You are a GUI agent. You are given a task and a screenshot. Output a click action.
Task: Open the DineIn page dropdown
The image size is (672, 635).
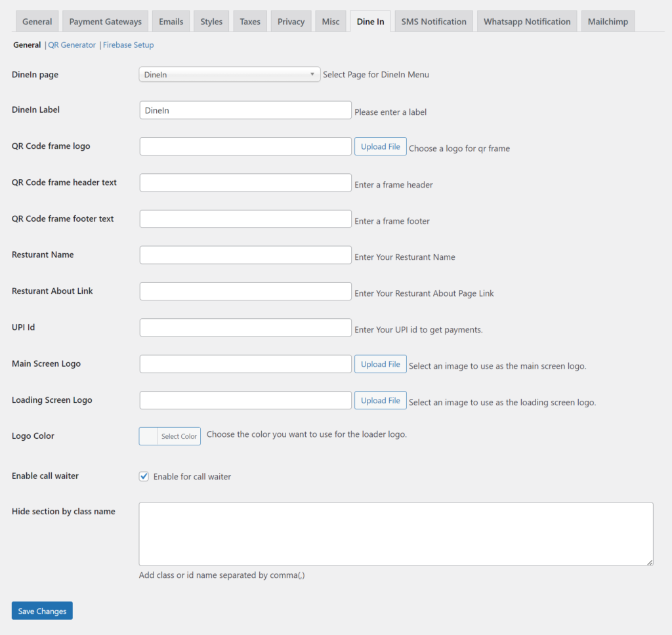229,75
